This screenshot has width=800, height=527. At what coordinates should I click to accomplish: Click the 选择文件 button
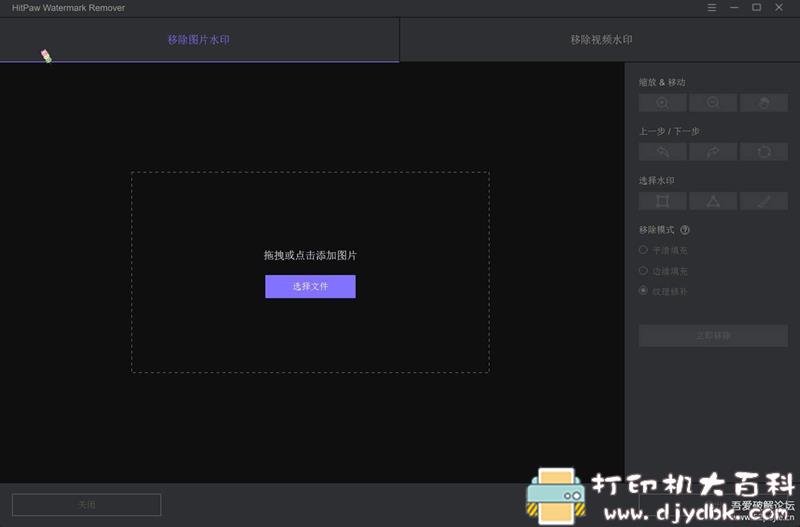[310, 286]
